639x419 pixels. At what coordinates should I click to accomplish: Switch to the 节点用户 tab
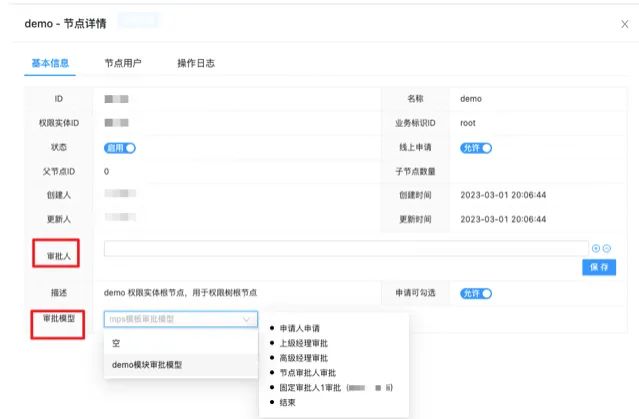point(123,63)
